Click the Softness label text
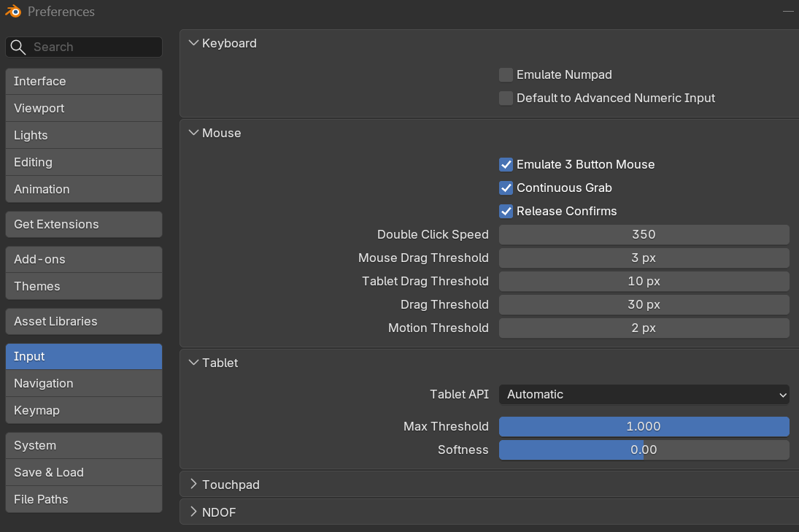 [463, 450]
